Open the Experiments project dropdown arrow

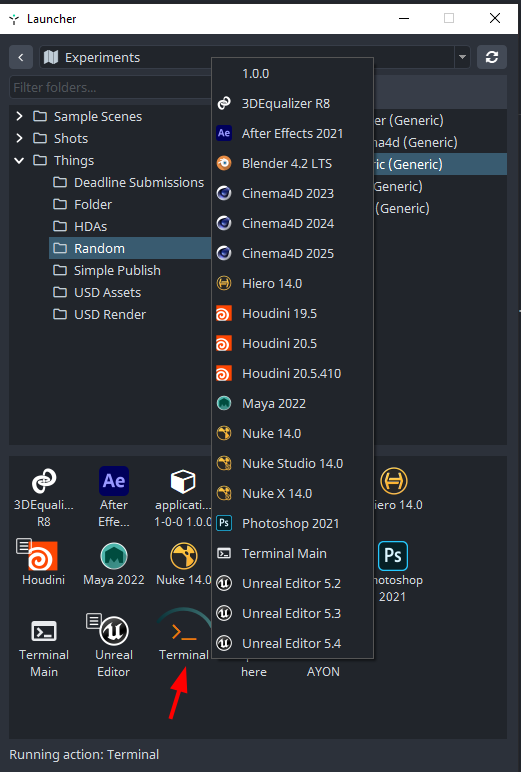(x=462, y=57)
